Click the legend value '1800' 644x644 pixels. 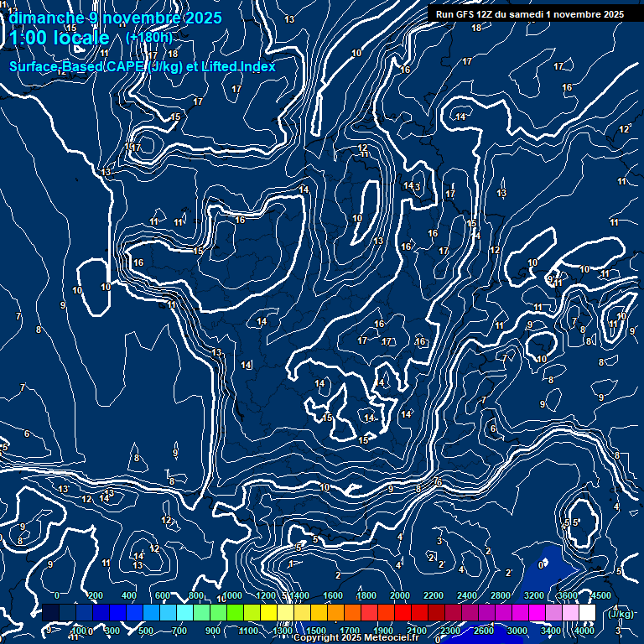[366, 595]
